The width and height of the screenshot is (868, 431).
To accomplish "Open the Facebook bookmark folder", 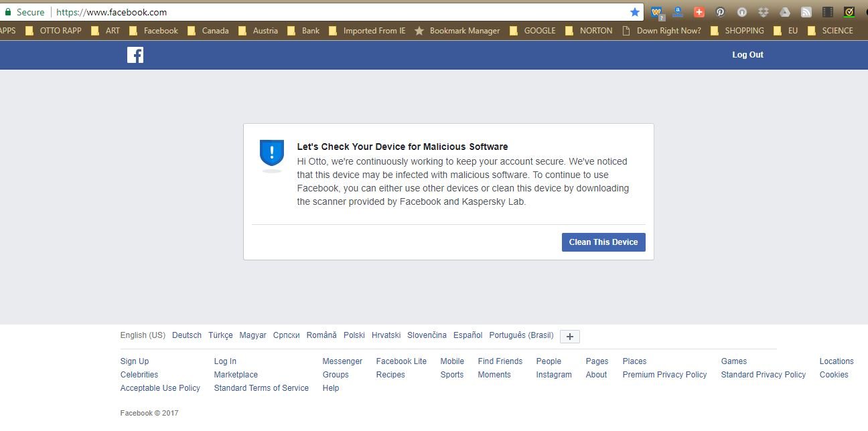I will click(153, 31).
